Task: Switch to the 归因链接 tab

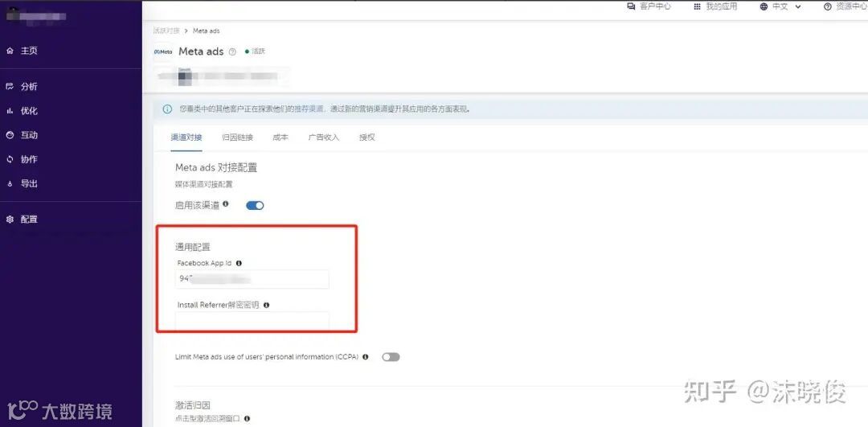Action: click(237, 138)
